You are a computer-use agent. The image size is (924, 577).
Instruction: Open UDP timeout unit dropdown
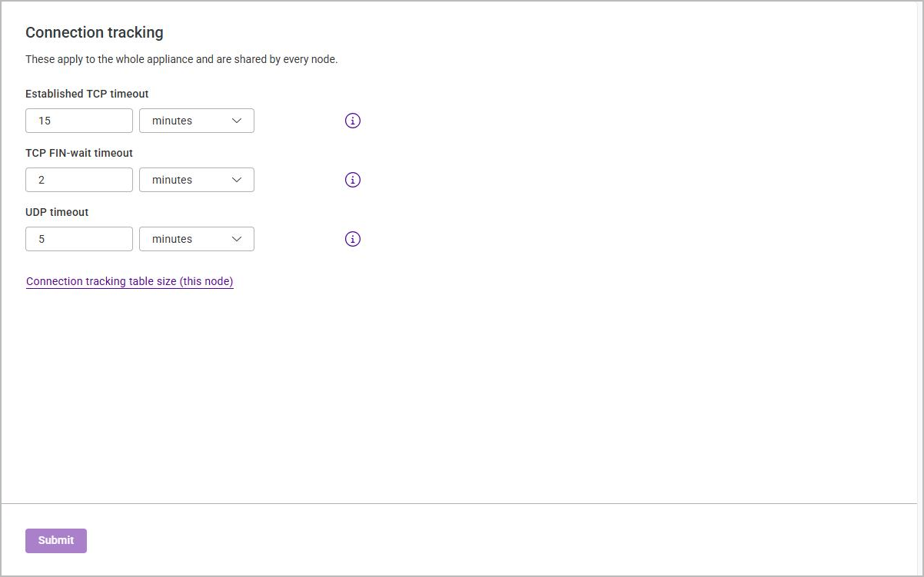pyautogui.click(x=197, y=239)
